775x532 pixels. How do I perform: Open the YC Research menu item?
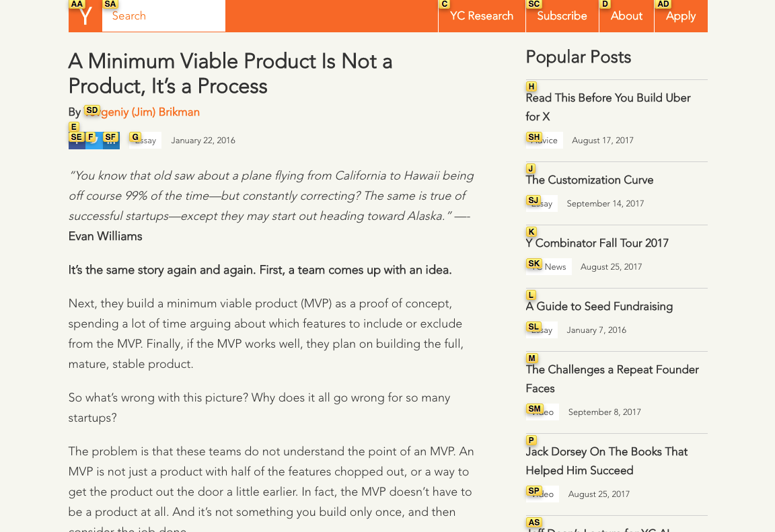pyautogui.click(x=482, y=16)
